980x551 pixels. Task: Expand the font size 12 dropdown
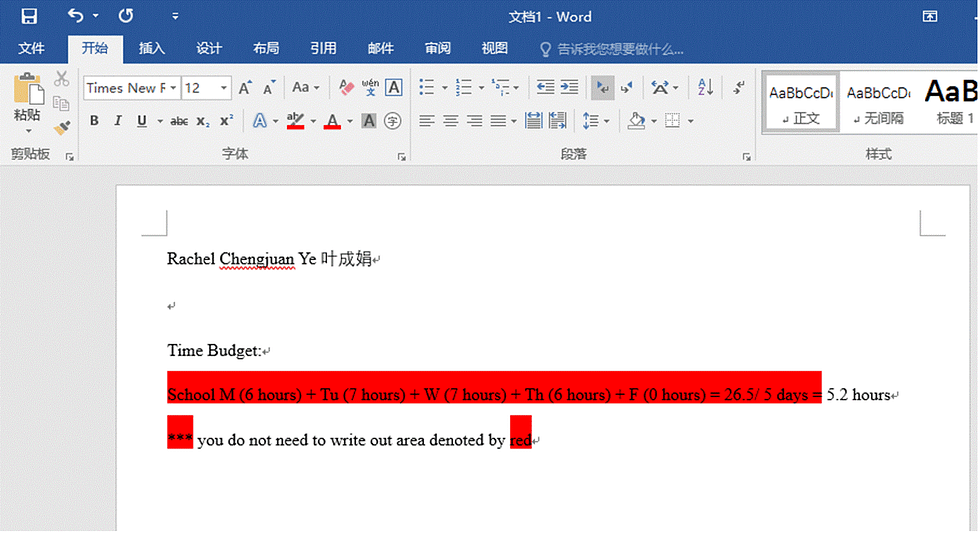(224, 88)
